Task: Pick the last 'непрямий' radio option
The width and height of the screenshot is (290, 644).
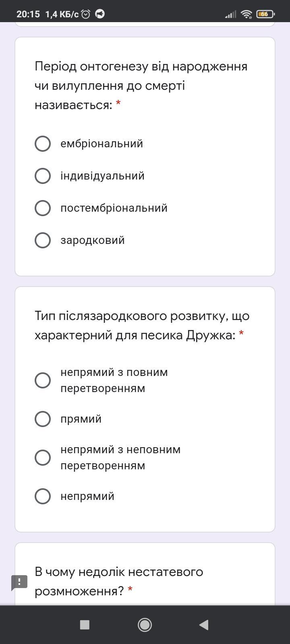Action: coord(43,496)
